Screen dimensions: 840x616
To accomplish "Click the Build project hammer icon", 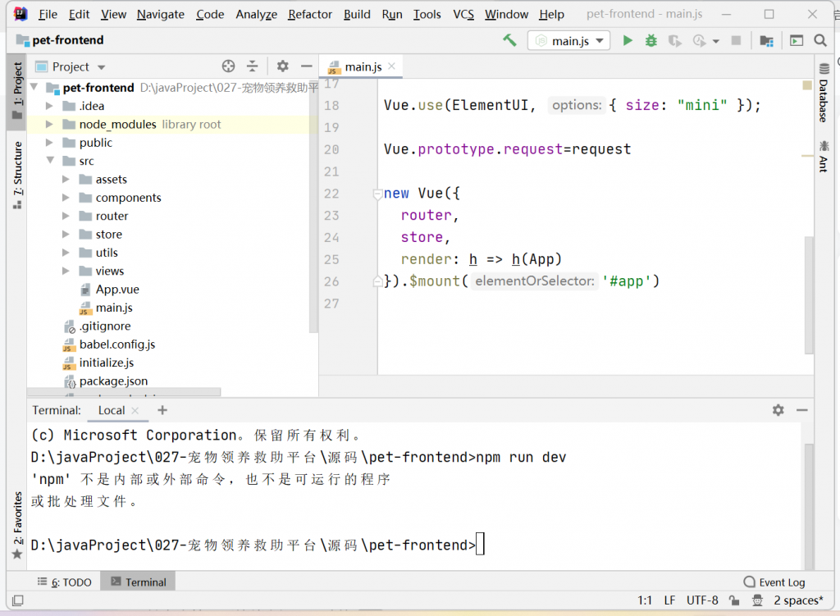I will (x=509, y=40).
